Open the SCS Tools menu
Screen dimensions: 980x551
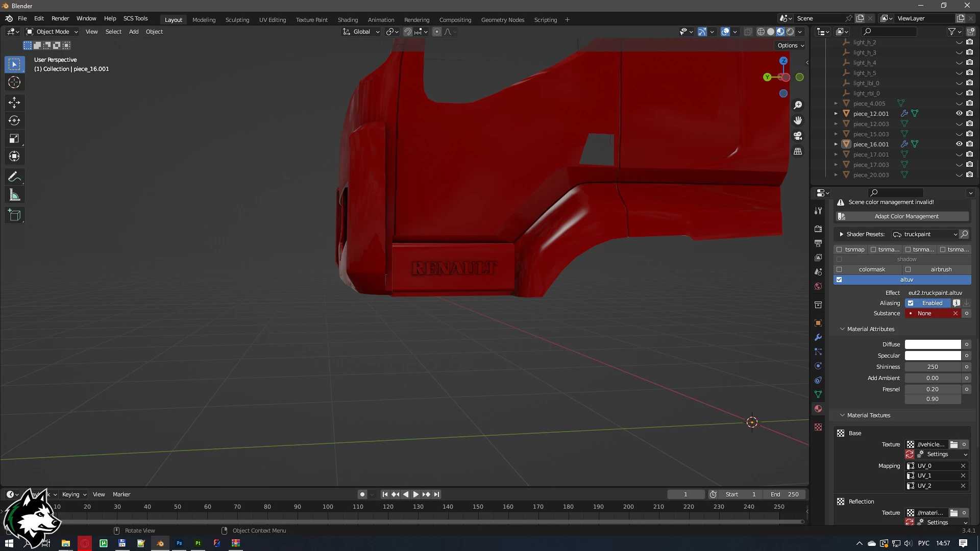(x=135, y=18)
